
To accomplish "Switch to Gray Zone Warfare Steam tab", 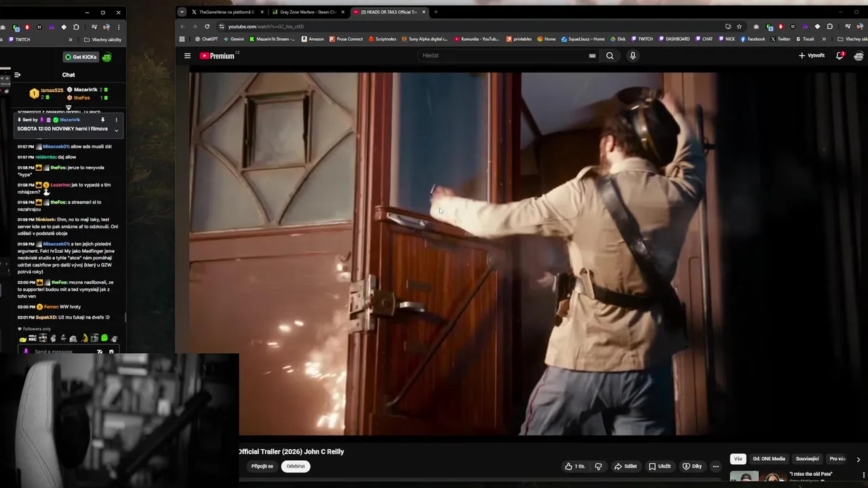I will pos(309,12).
